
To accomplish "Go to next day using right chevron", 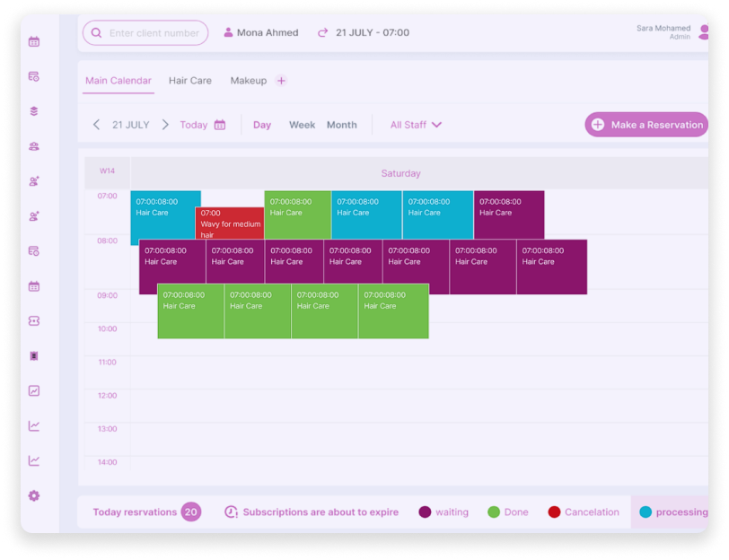I will (165, 125).
